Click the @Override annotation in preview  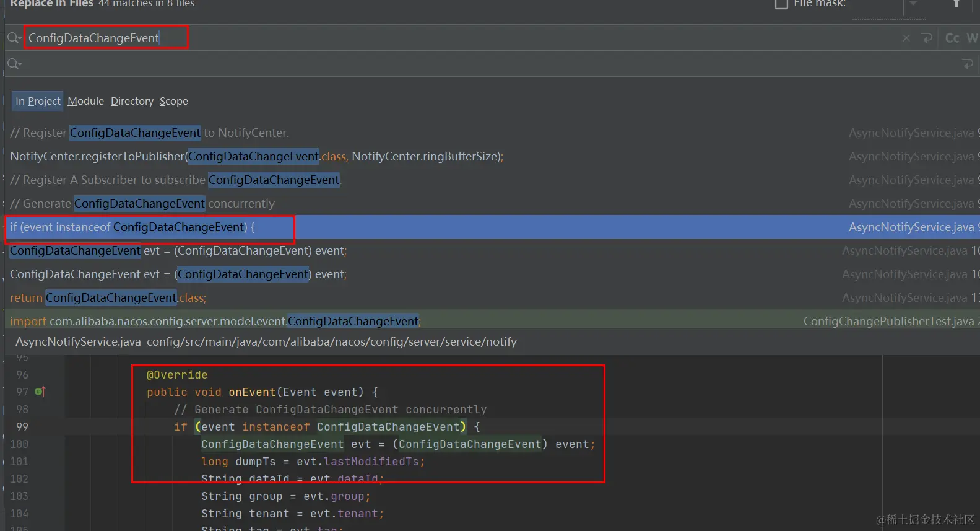pos(177,375)
